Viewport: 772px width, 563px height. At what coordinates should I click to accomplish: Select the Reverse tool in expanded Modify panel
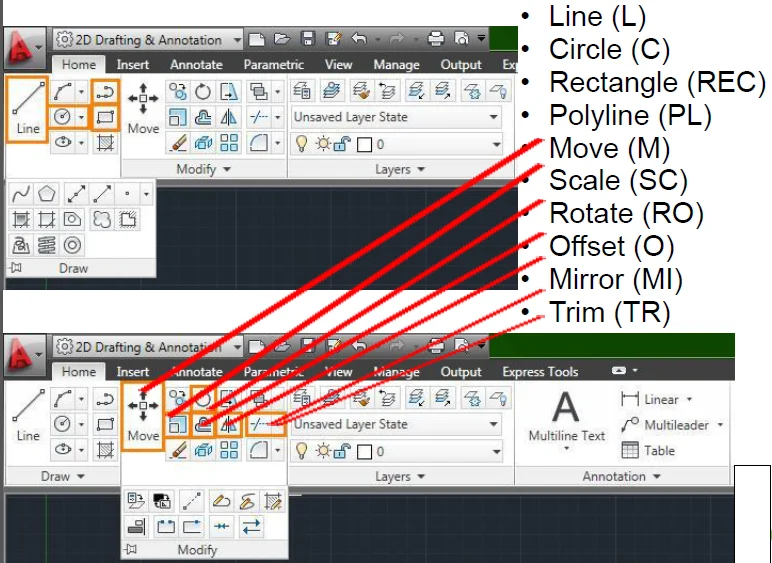[x=252, y=527]
